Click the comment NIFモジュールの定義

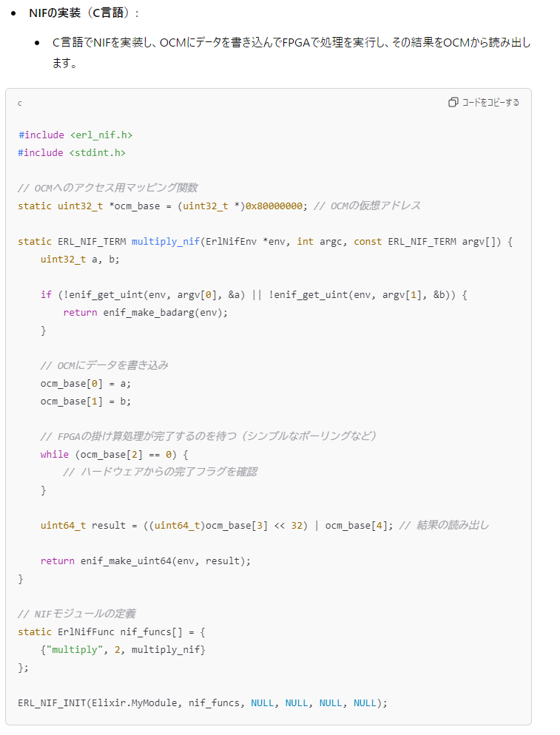(x=76, y=614)
